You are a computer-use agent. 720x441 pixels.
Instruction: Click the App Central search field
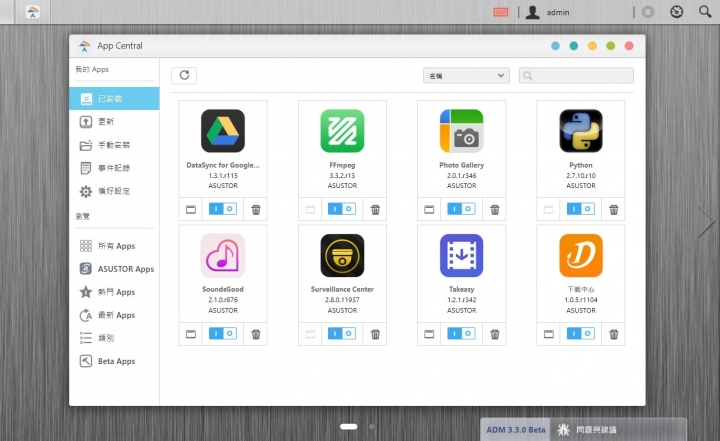(x=576, y=75)
